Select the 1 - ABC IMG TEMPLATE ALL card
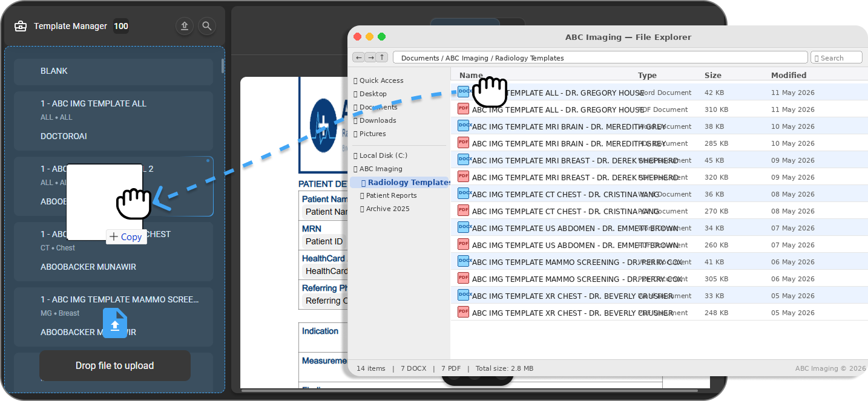 coord(113,120)
